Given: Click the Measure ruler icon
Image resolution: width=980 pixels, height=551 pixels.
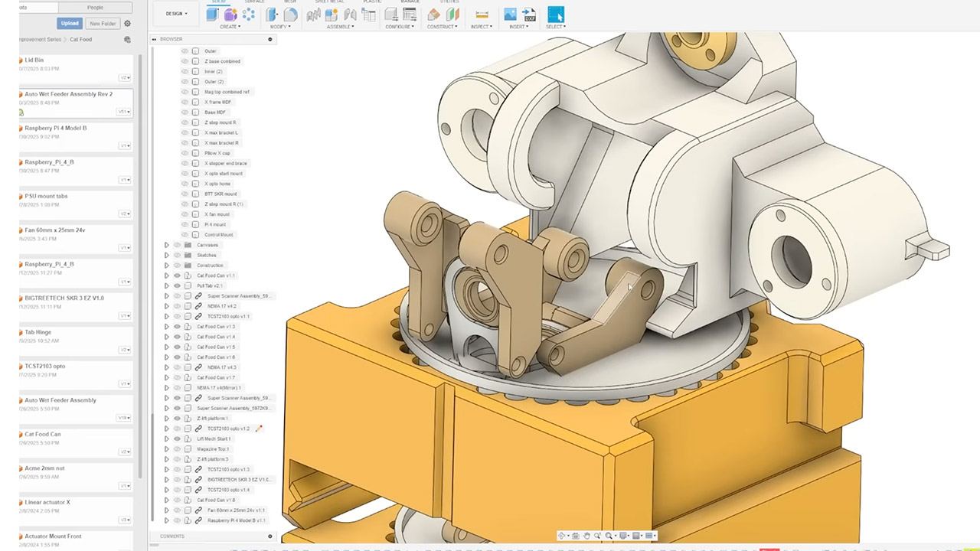Looking at the screenshot, I should [x=482, y=15].
